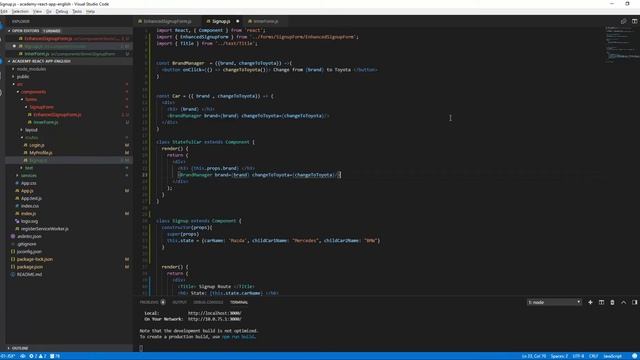This screenshot has width=640, height=360.
Task: Split the terminal panel
Action: point(601,302)
